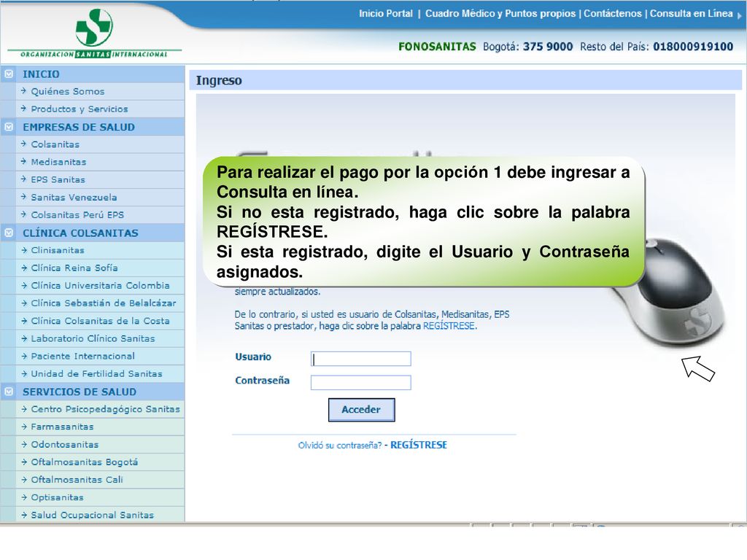
Task: Click the SERVICIOS DE SALUD header
Action: point(80,392)
